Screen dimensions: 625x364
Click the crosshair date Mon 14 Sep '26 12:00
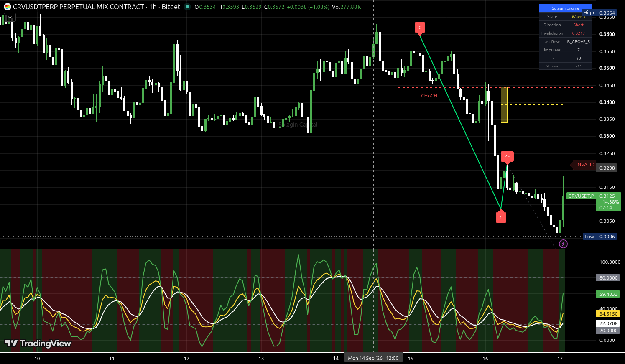[373, 358]
